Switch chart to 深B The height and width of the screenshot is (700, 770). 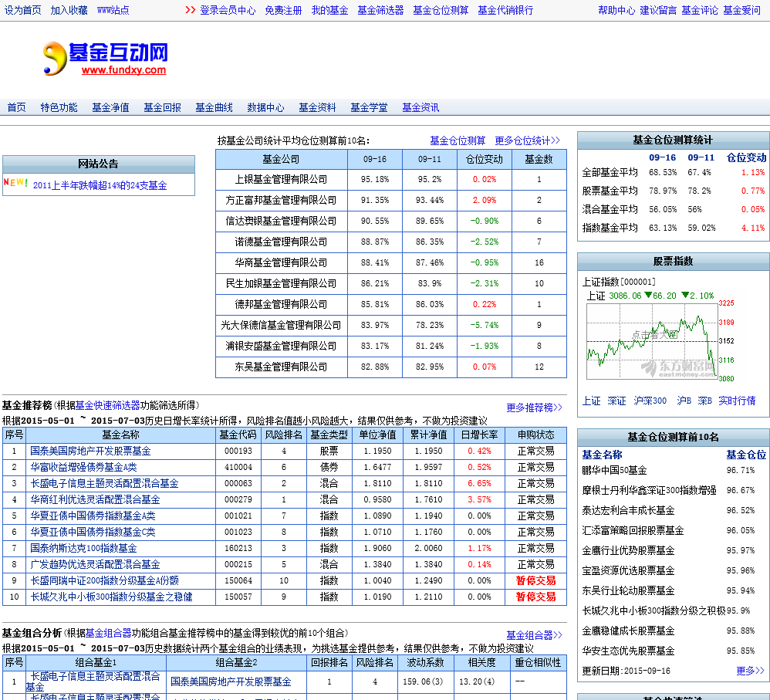704,401
